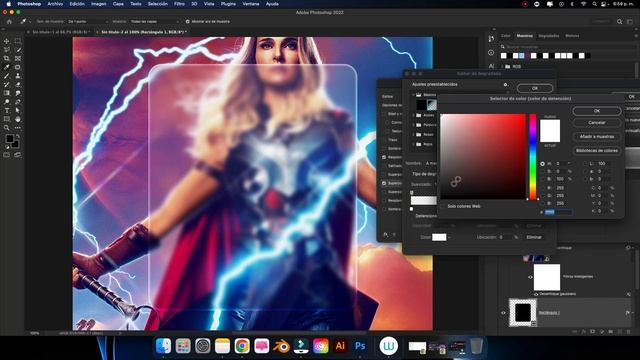Select the Rectangle shape tool

click(7, 119)
